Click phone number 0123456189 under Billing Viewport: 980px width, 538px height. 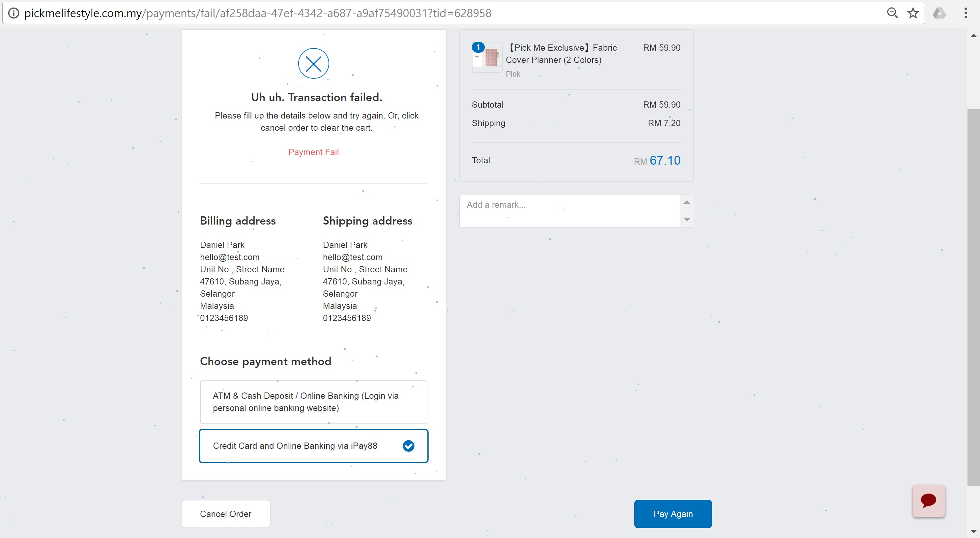[x=224, y=318]
